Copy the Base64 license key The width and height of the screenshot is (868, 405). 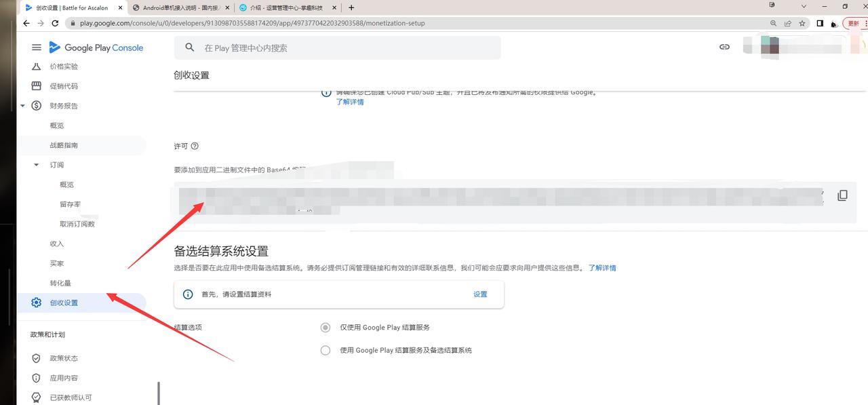pos(842,195)
